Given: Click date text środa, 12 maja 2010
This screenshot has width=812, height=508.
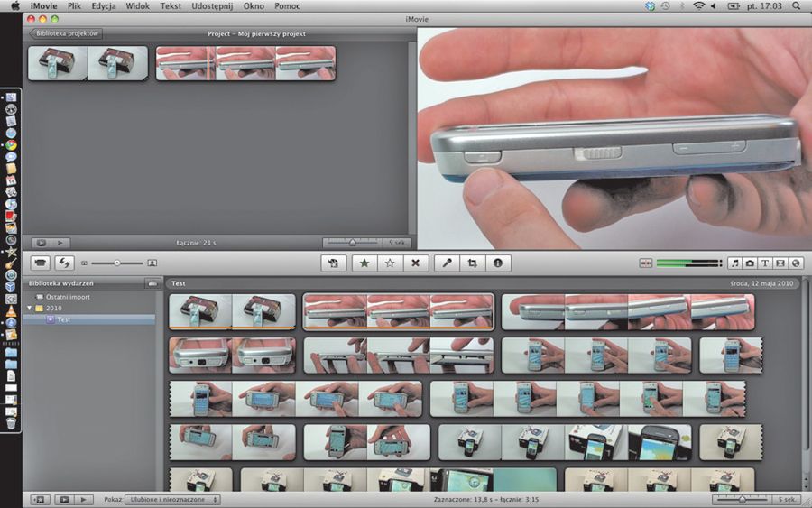Looking at the screenshot, I should coord(761,283).
